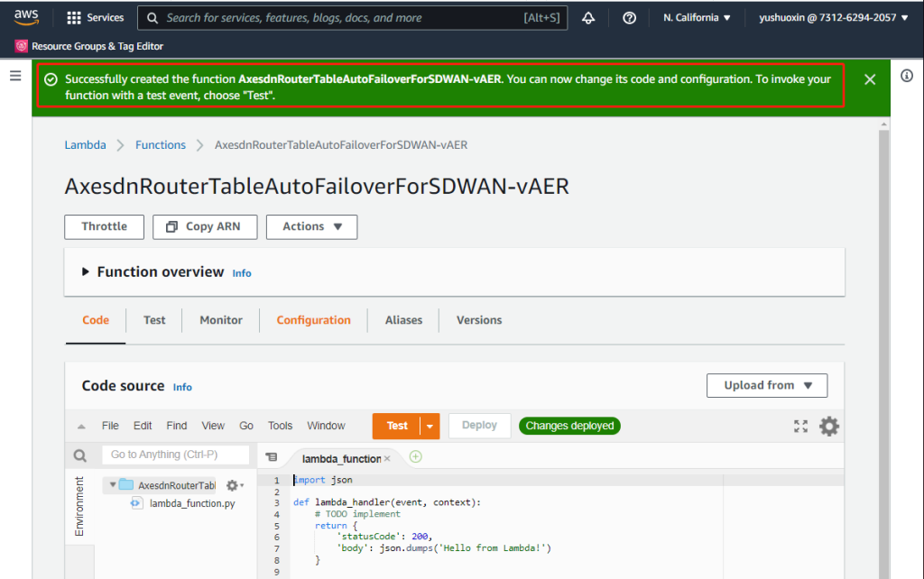Expand the Function overview section
This screenshot has height=579, width=924.
tap(87, 272)
